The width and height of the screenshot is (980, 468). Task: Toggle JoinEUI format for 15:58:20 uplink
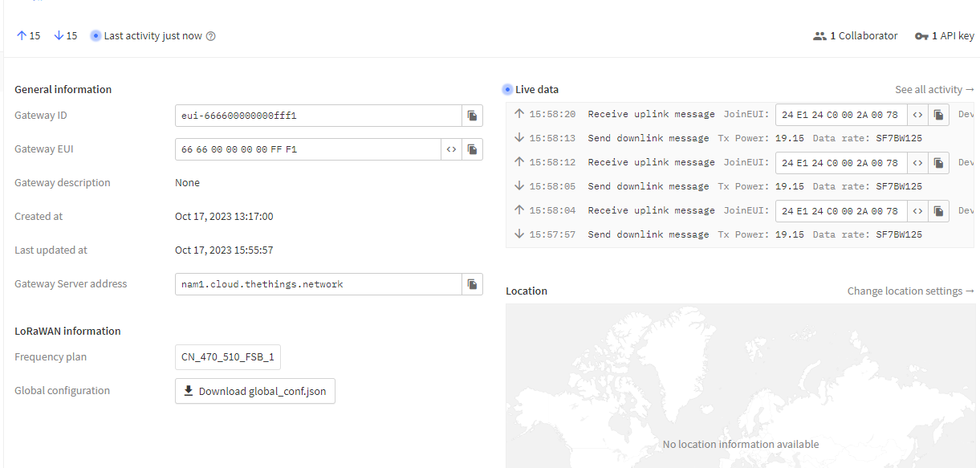[x=918, y=115]
